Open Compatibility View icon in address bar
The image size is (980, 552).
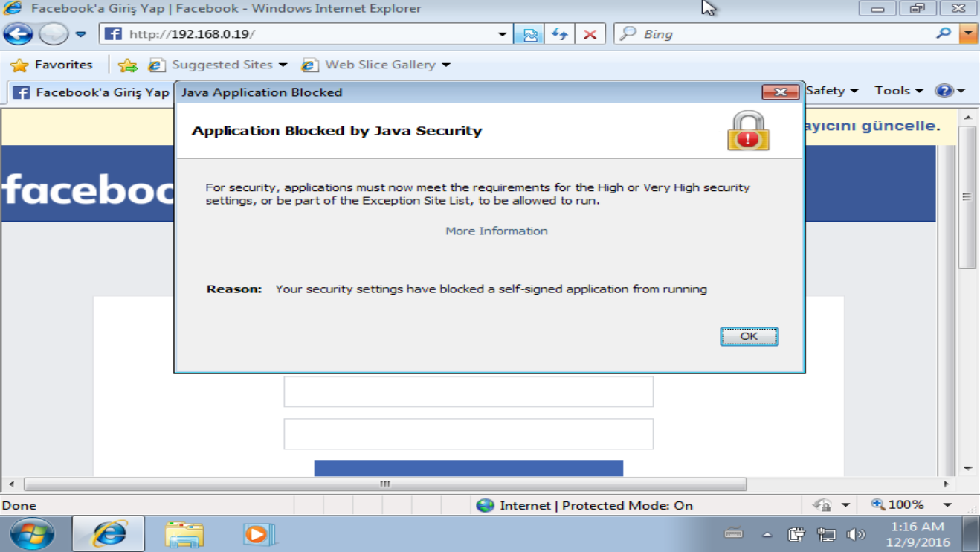point(529,34)
